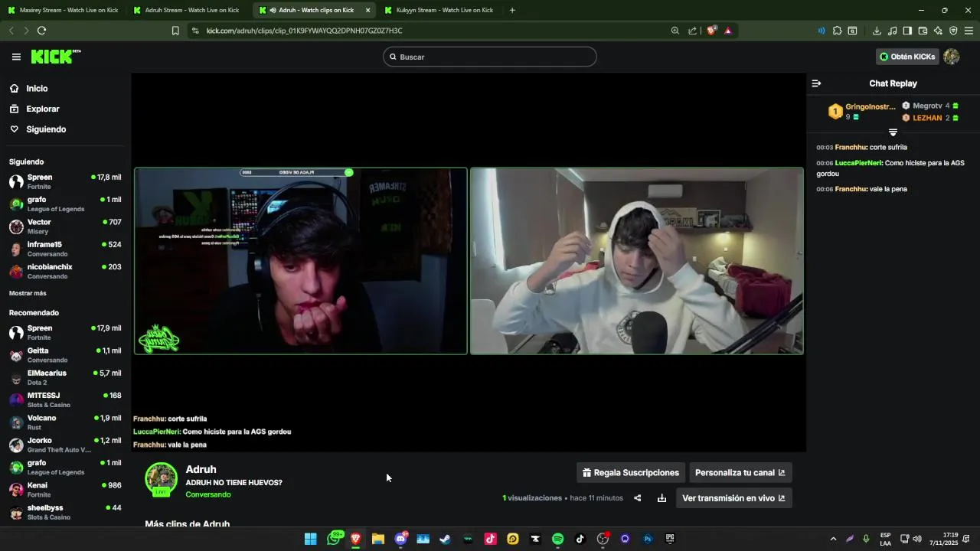Screen dimensions: 980x551
Task: Toggle the browser sidebar panel icon
Action: tap(907, 31)
